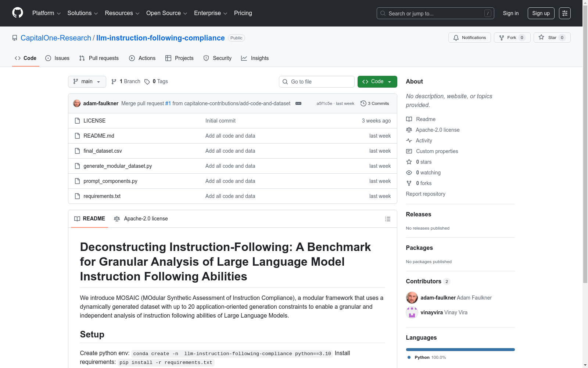This screenshot has width=588, height=368.
Task: Click the bell Notifications button
Action: point(469,38)
